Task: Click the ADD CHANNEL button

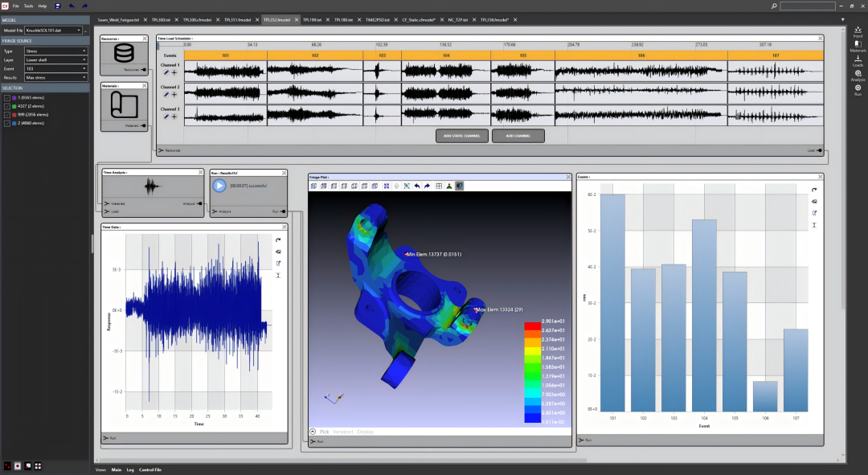Action: 518,136
